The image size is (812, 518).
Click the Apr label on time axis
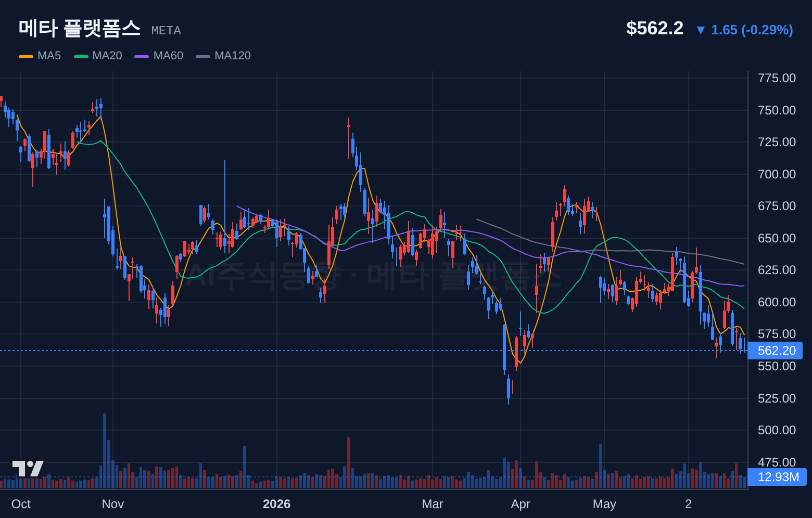(521, 504)
